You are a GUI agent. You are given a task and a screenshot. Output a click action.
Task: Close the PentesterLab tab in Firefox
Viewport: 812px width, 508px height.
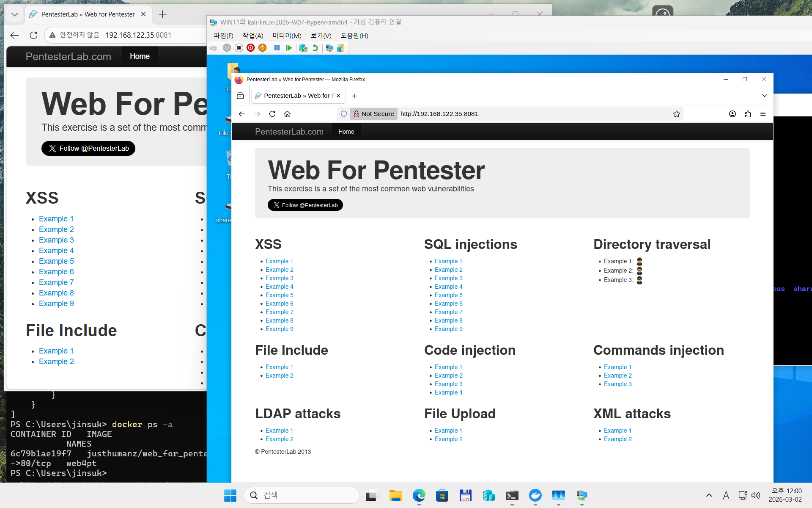[338, 96]
